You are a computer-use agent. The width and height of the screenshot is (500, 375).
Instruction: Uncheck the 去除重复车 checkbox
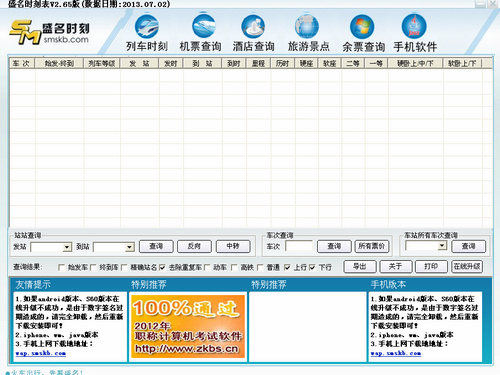[x=162, y=267]
